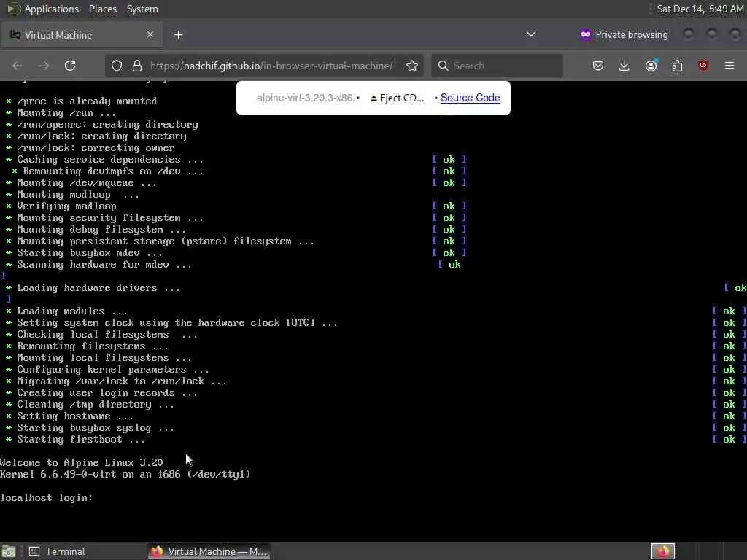This screenshot has width=747, height=560.
Task: Click the magnifier icon in Search box
Action: pyautogui.click(x=443, y=66)
